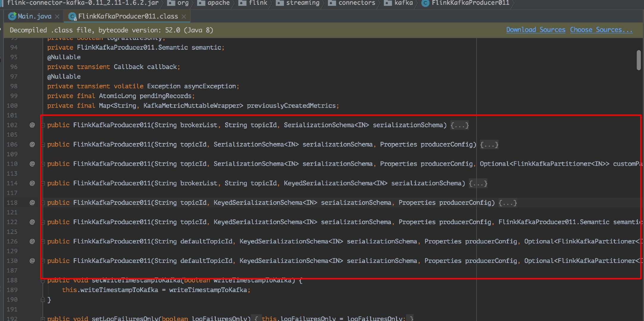Click the @Nullable annotation on line 95
644x321 pixels.
[x=64, y=57]
